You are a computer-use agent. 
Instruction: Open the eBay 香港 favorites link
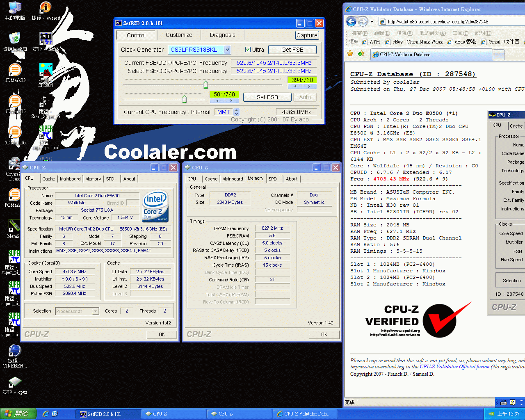tap(462, 42)
